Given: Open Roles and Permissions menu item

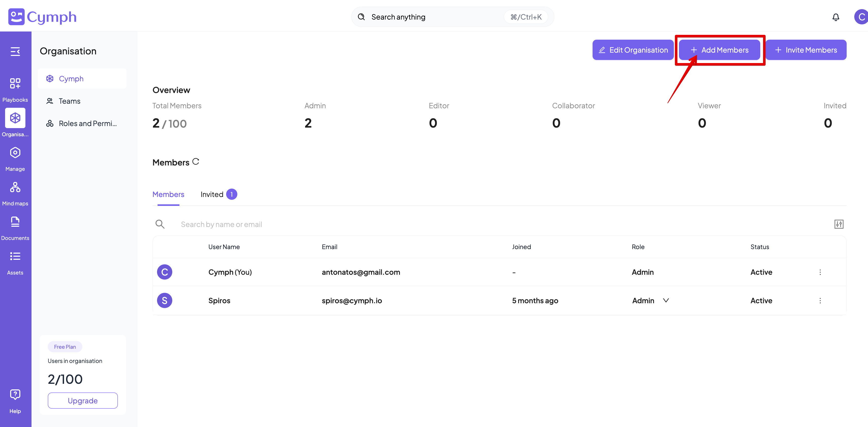Looking at the screenshot, I should pyautogui.click(x=87, y=123).
